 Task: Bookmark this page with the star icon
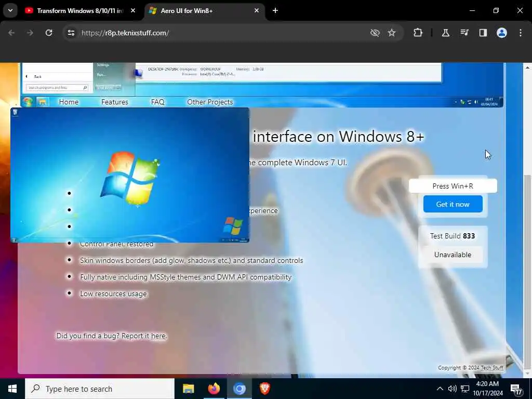pyautogui.click(x=392, y=33)
